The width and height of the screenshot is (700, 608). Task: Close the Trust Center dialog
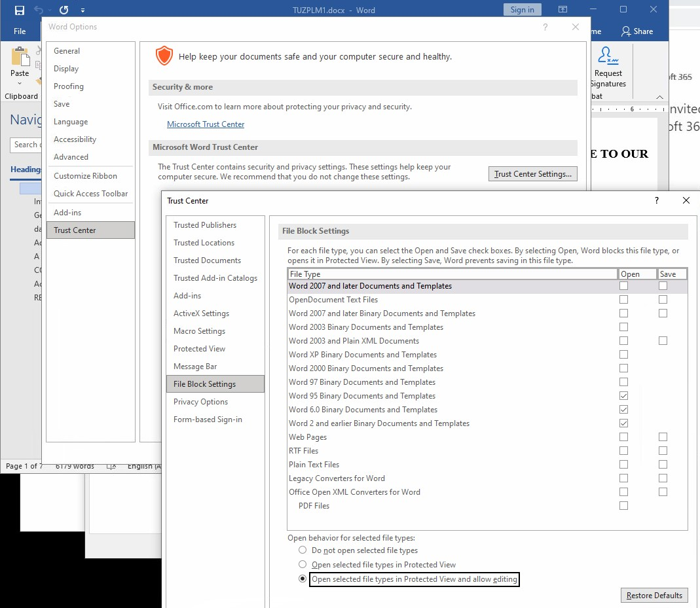pyautogui.click(x=686, y=200)
